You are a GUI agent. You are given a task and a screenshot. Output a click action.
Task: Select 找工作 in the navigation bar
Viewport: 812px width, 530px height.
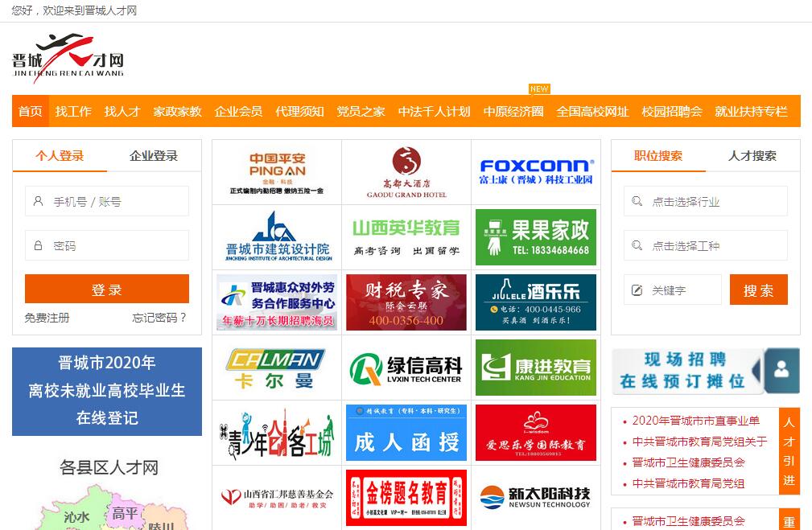73,111
